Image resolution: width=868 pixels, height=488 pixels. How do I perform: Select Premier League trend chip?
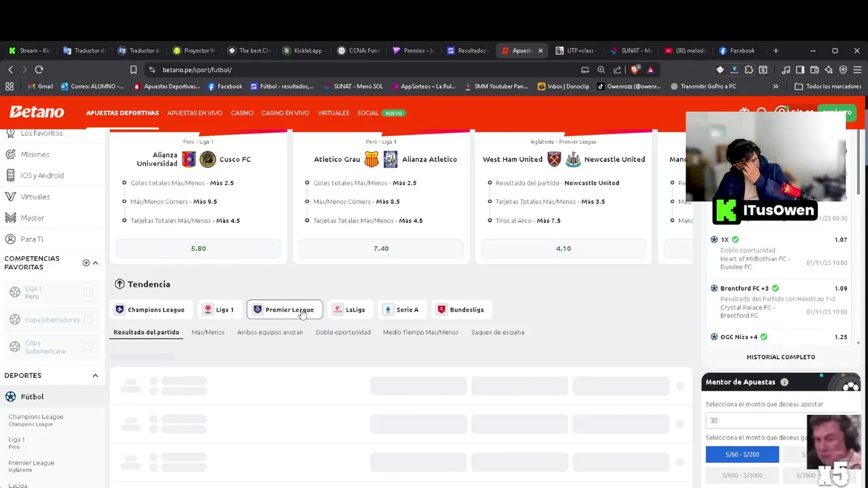tap(285, 310)
